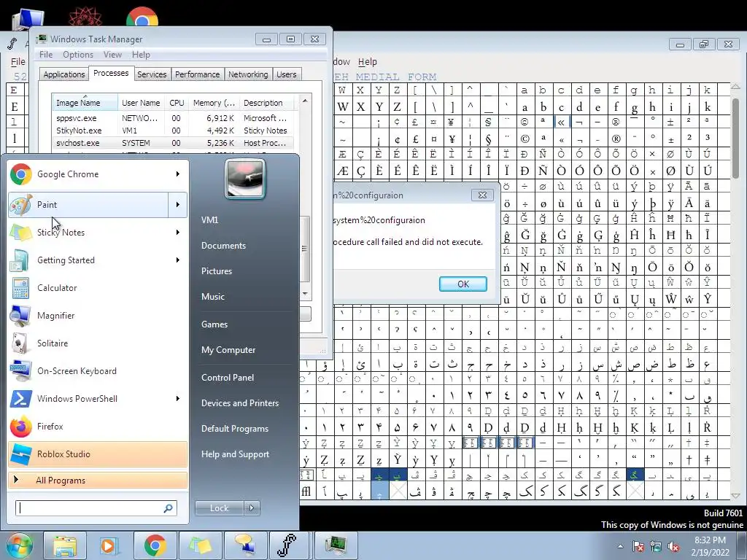Open the File menu in Task Manager
This screenshot has height=560, width=747.
tap(46, 55)
